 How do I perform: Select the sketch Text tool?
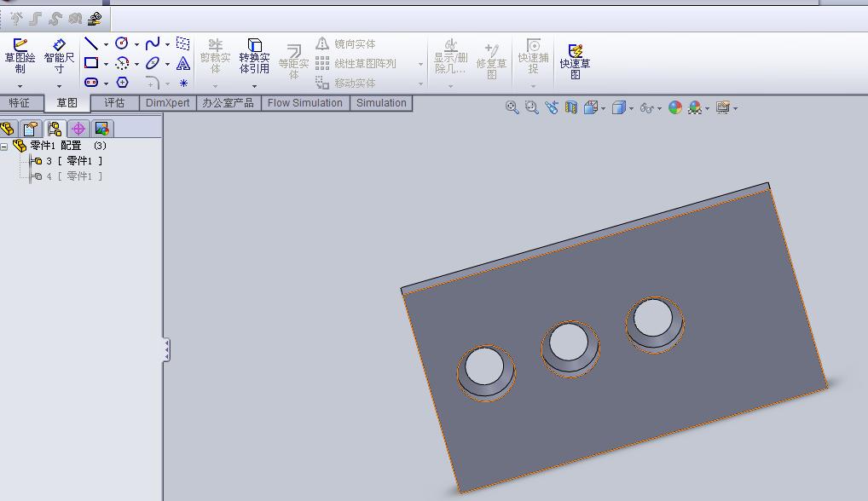pos(183,63)
